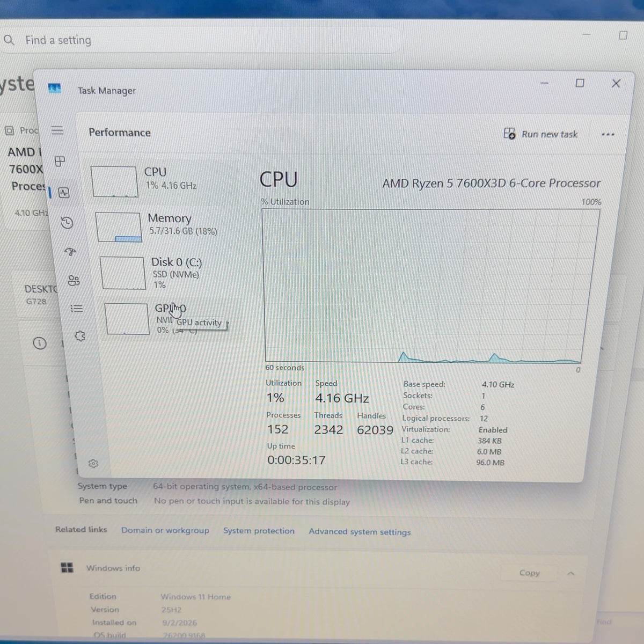The height and width of the screenshot is (644, 644).
Task: Open App history page icon
Action: pyautogui.click(x=67, y=223)
